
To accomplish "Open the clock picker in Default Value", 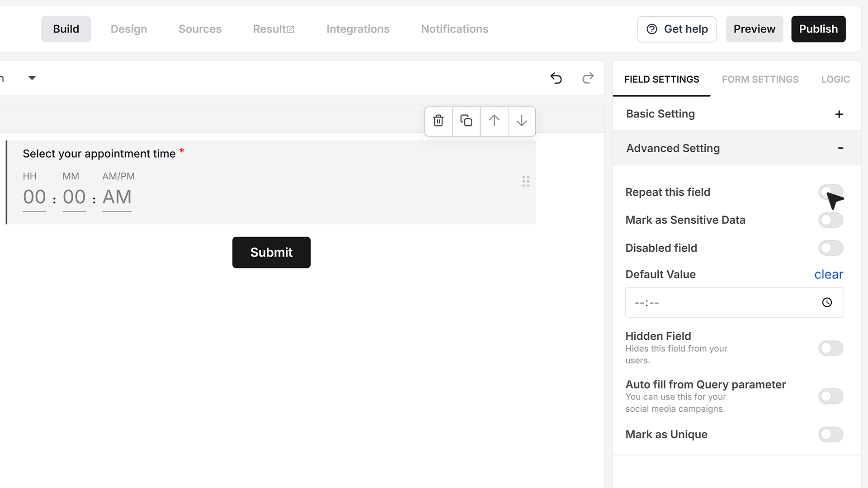I will click(x=827, y=302).
